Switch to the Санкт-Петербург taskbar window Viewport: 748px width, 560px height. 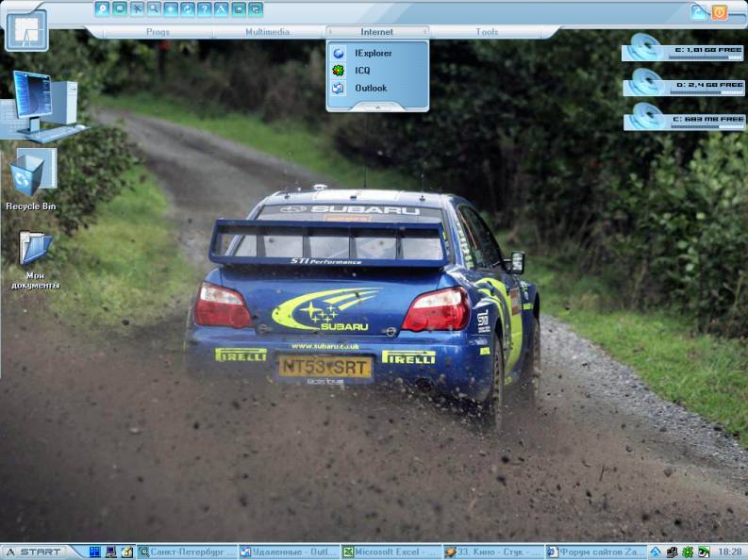pos(187,552)
